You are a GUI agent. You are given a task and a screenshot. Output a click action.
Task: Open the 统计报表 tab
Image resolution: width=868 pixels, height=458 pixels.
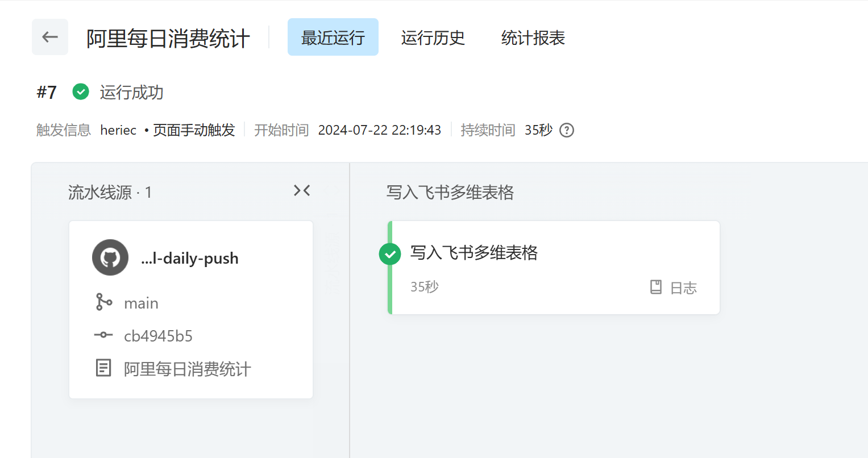tap(533, 38)
